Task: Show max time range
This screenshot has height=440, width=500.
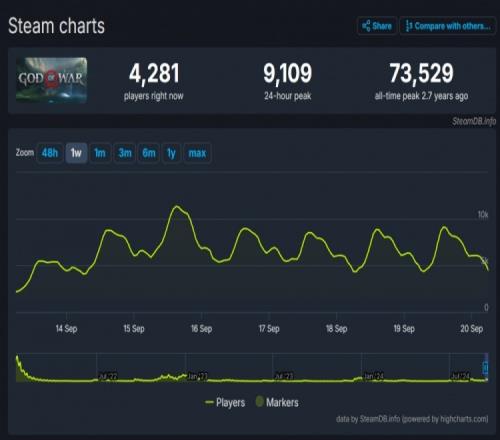Action: click(197, 153)
